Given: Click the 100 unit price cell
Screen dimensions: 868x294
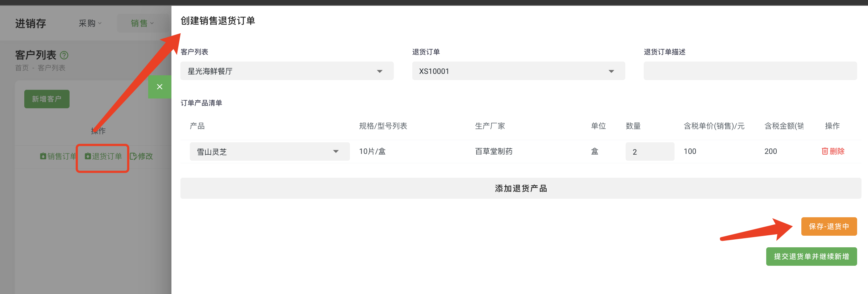Looking at the screenshot, I should (x=690, y=151).
